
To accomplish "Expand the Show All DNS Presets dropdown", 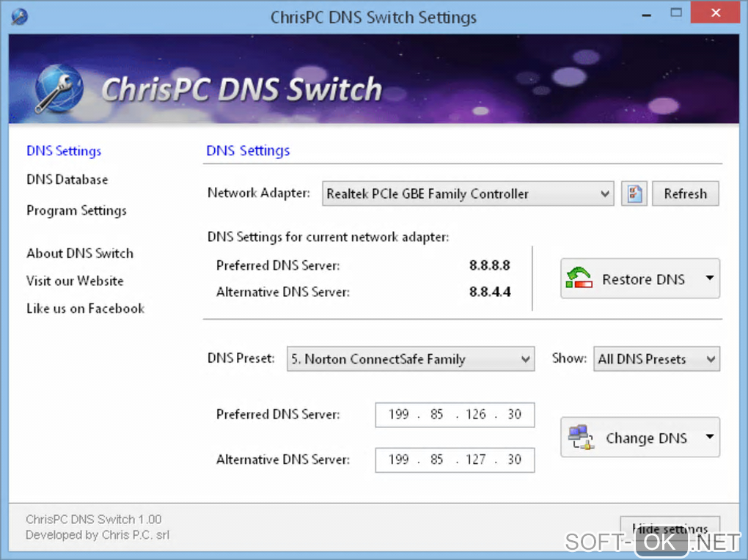I will (656, 358).
